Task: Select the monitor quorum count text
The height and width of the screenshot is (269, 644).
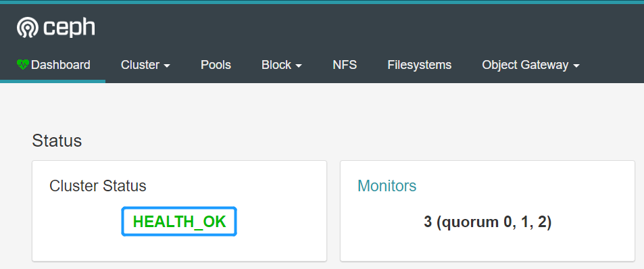Action: tap(487, 222)
